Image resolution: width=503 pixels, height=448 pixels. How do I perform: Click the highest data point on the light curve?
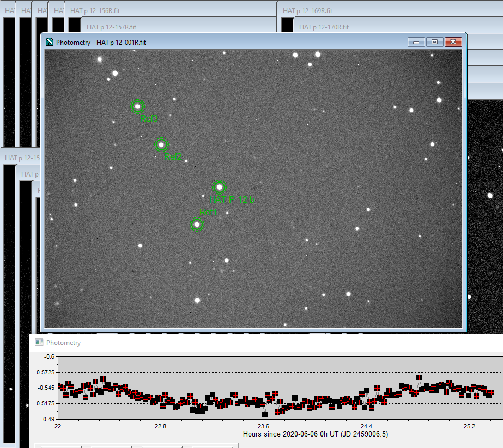419,377
